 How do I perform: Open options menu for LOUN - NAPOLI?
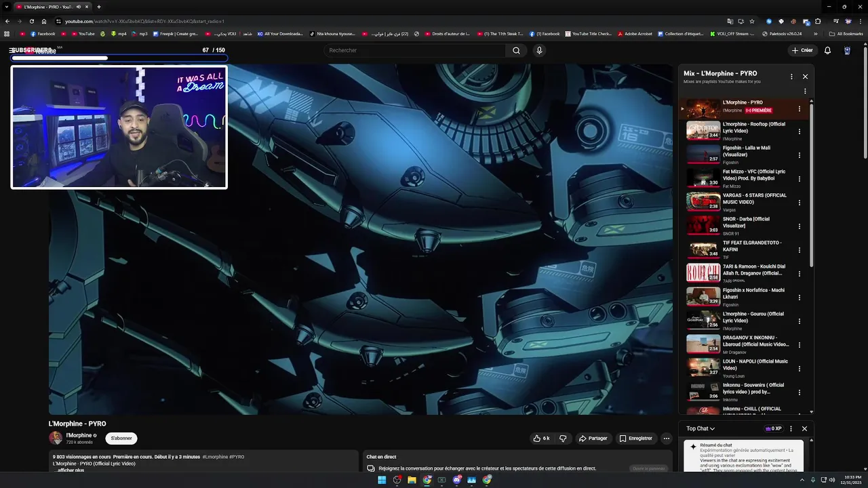point(800,369)
